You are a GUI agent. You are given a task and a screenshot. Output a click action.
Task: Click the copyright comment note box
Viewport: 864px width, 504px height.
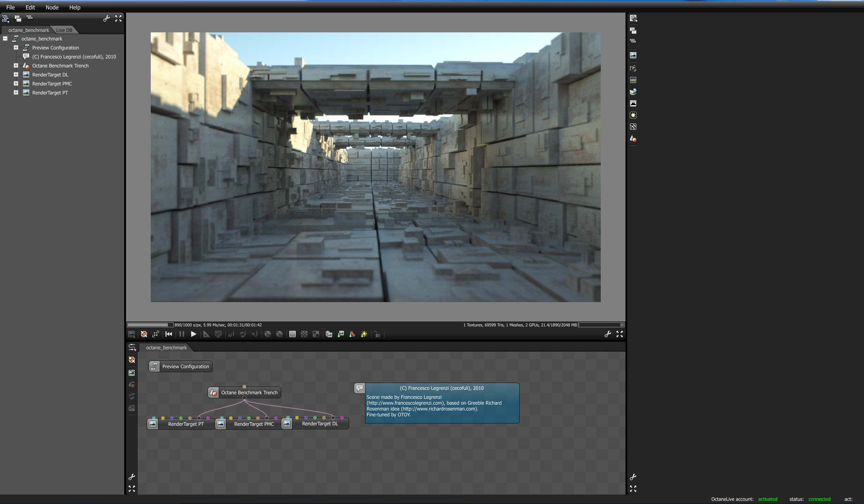pyautogui.click(x=441, y=403)
